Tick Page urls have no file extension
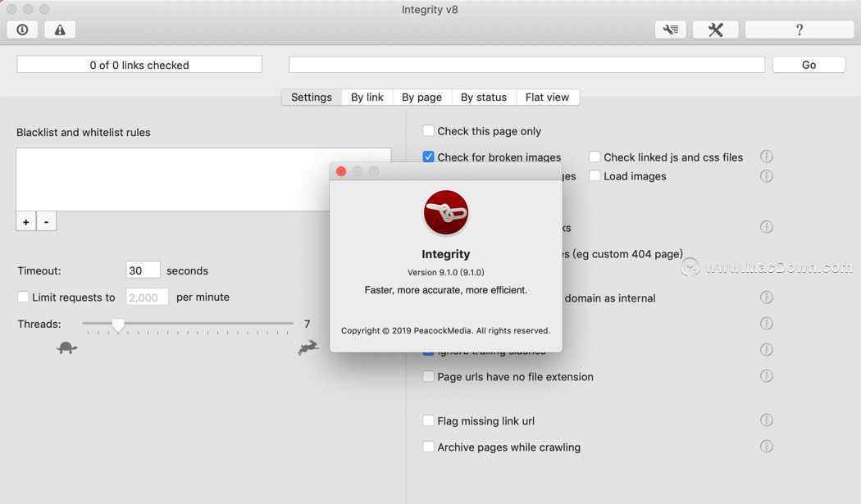 click(x=428, y=377)
